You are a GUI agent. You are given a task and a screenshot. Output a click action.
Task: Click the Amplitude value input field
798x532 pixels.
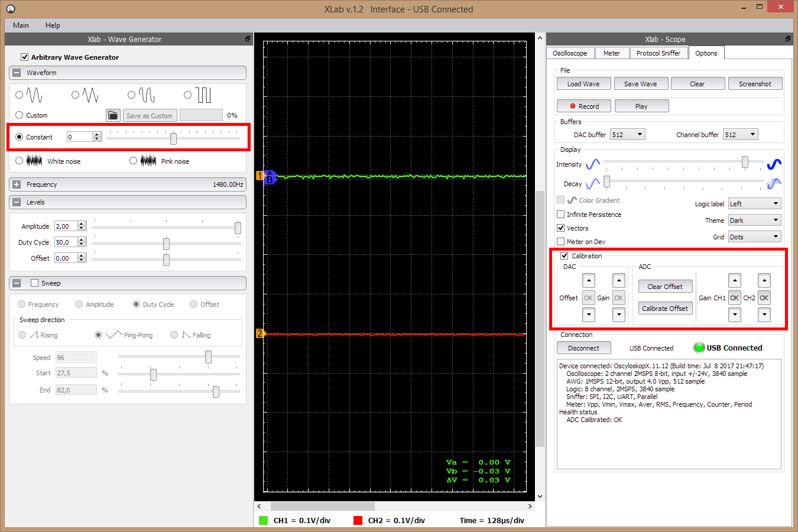(66, 226)
